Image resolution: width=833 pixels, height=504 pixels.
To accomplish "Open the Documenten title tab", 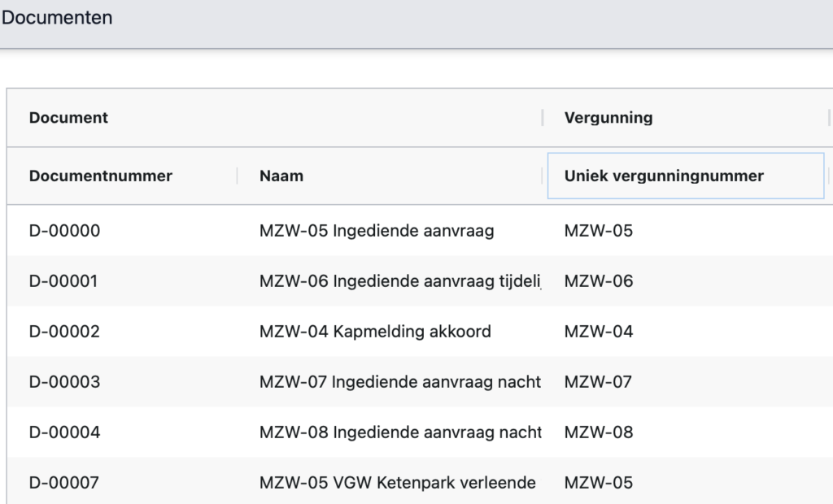I will (58, 17).
